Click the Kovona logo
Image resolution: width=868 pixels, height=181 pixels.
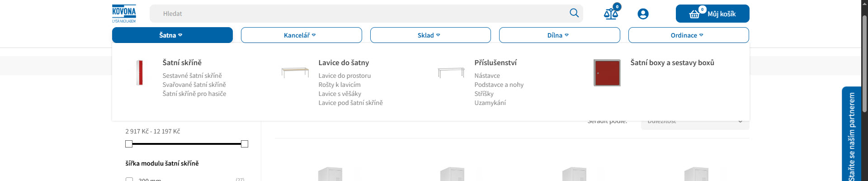click(124, 14)
